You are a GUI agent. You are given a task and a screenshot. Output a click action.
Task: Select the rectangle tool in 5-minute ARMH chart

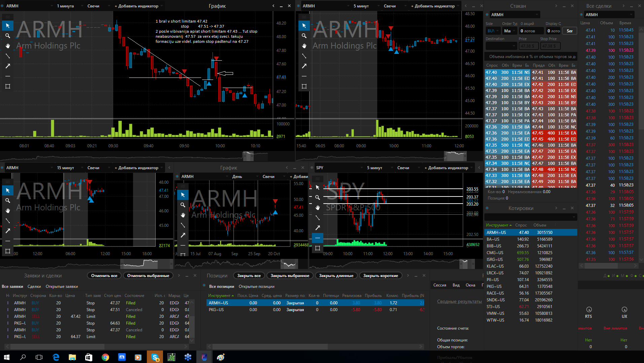(x=304, y=86)
